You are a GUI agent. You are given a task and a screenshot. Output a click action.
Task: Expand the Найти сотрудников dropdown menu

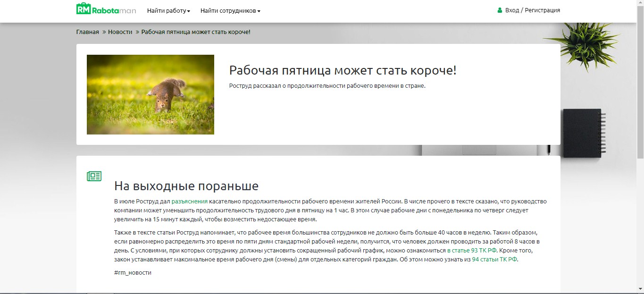(230, 10)
